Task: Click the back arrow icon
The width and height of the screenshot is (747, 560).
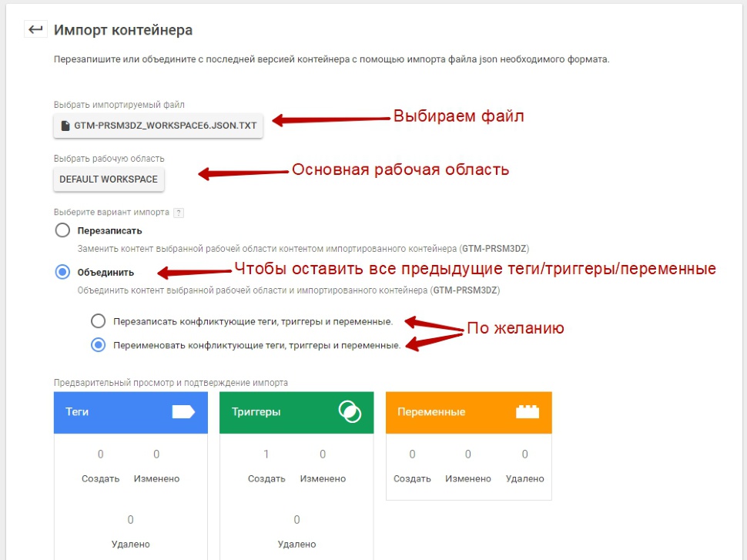Action: (35, 29)
